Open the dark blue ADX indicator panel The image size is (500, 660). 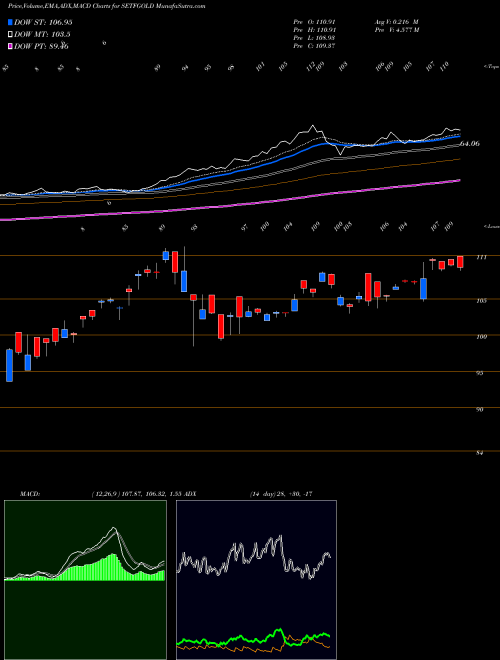(256, 580)
